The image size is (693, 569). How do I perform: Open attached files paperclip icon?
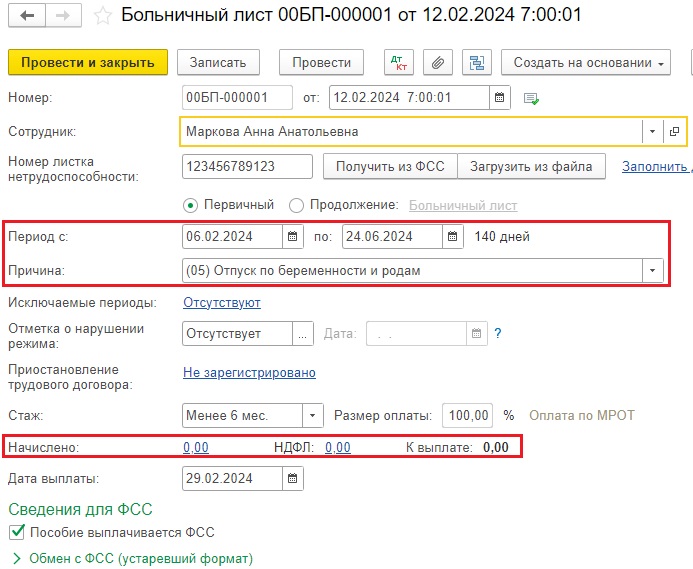[438, 63]
